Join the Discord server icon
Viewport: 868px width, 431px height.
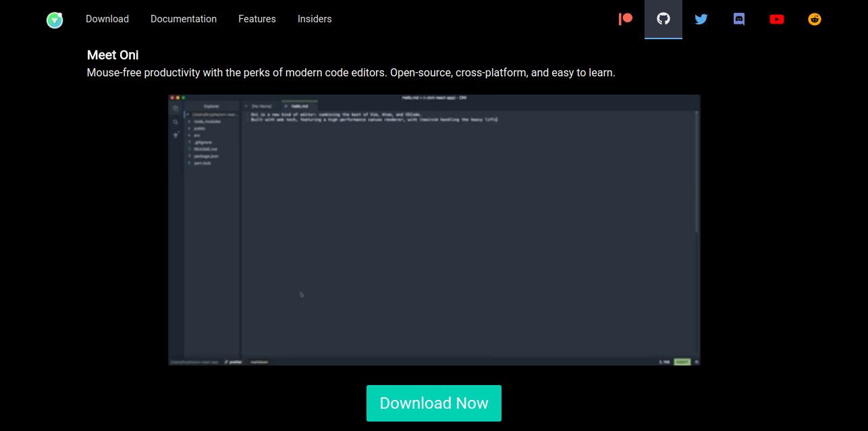pyautogui.click(x=739, y=19)
